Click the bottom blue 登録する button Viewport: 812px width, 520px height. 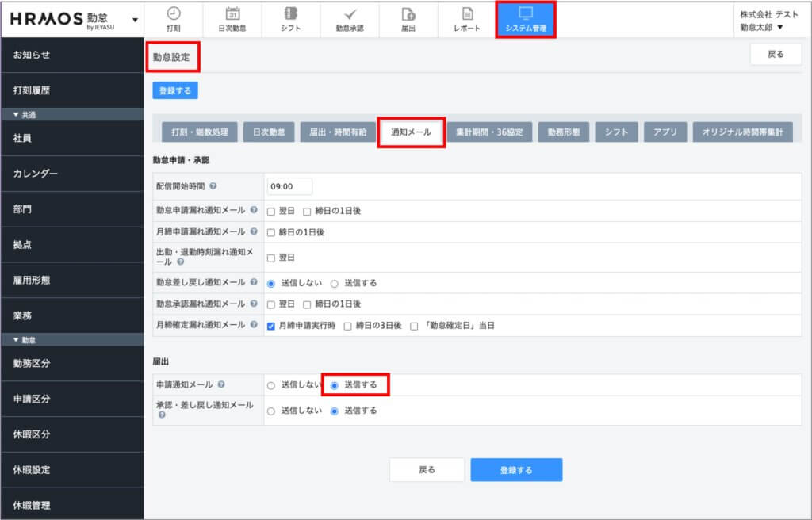point(516,470)
